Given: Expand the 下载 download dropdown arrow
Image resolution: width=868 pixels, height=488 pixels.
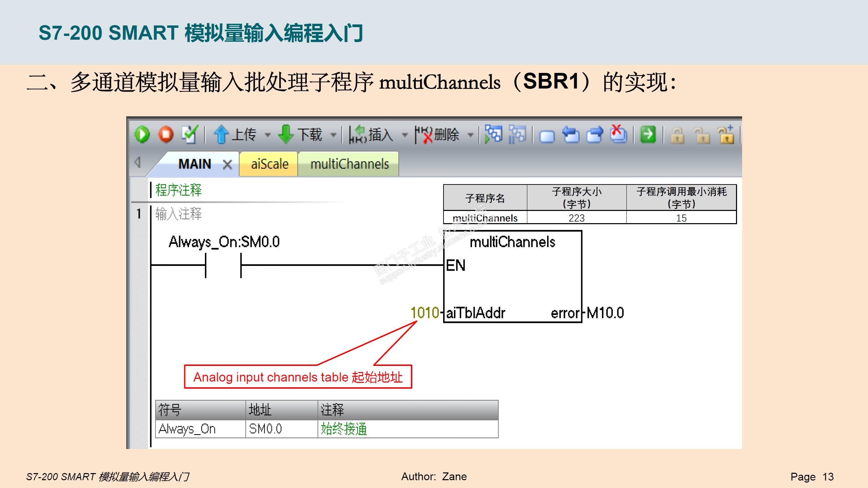Looking at the screenshot, I should pyautogui.click(x=334, y=135).
